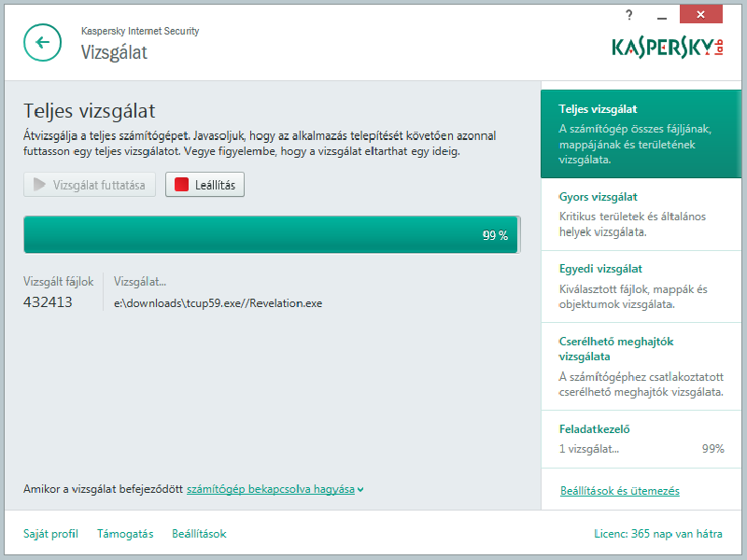Viewport: 747px width, 560px height.
Task: Open the Feladatkezelő task manager
Action: pos(641,439)
